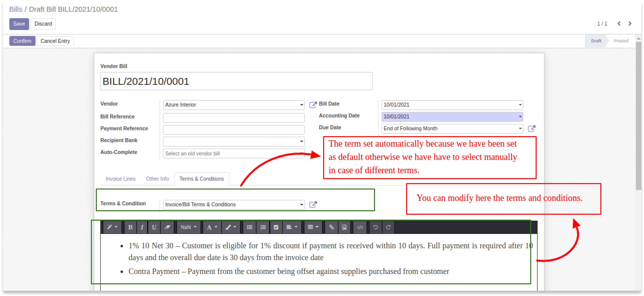644x296 pixels.
Task: Expand the Terms & Condition dropdown
Action: pyautogui.click(x=301, y=205)
